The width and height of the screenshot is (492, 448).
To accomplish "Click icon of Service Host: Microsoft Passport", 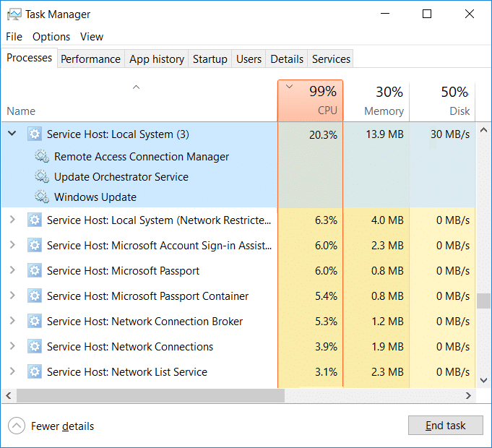I will 35,271.
